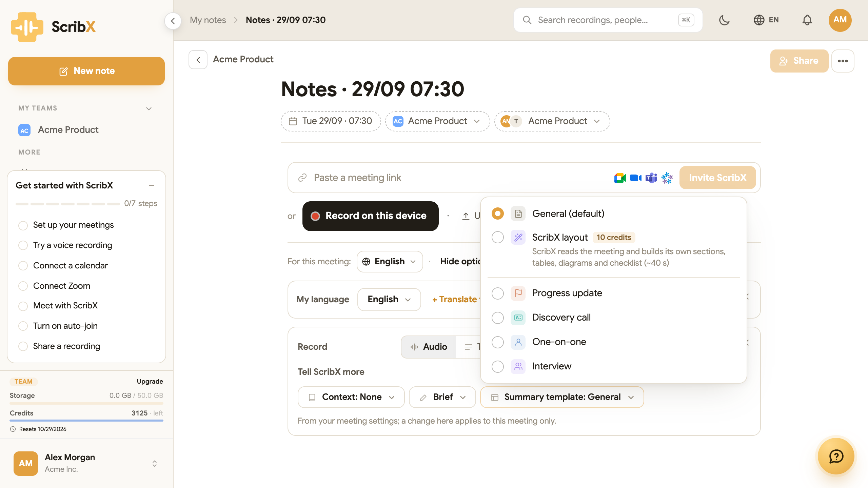Open notifications bell
This screenshot has width=868, height=488.
coord(807,20)
